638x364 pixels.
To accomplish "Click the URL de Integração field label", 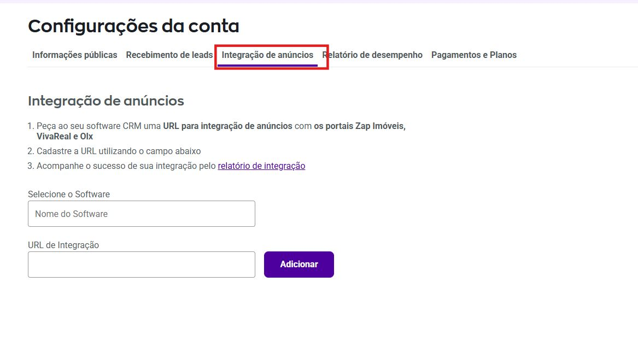I will 63,245.
